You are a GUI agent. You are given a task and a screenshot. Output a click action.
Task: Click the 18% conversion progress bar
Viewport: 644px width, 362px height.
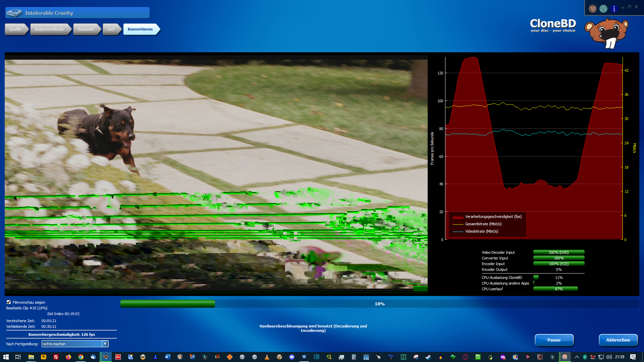(x=379, y=304)
